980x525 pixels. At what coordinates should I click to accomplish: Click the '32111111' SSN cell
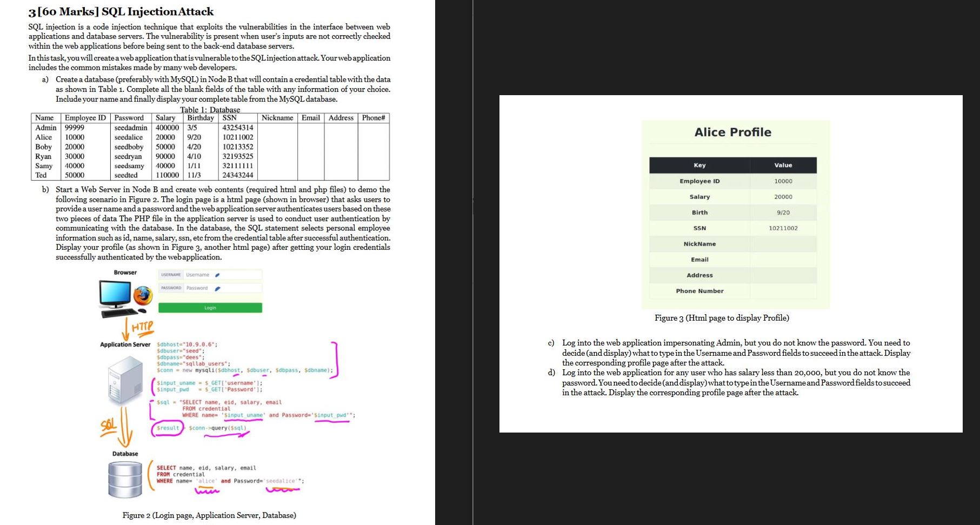pyautogui.click(x=238, y=166)
